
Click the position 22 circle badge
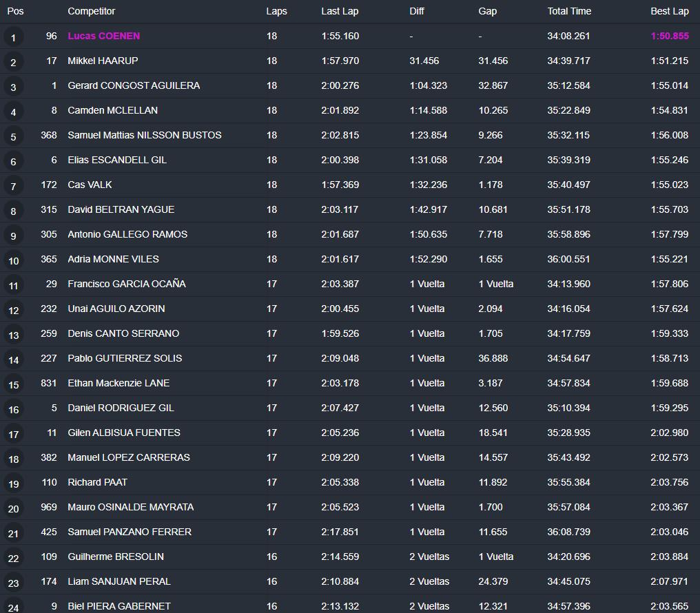[x=13, y=558]
